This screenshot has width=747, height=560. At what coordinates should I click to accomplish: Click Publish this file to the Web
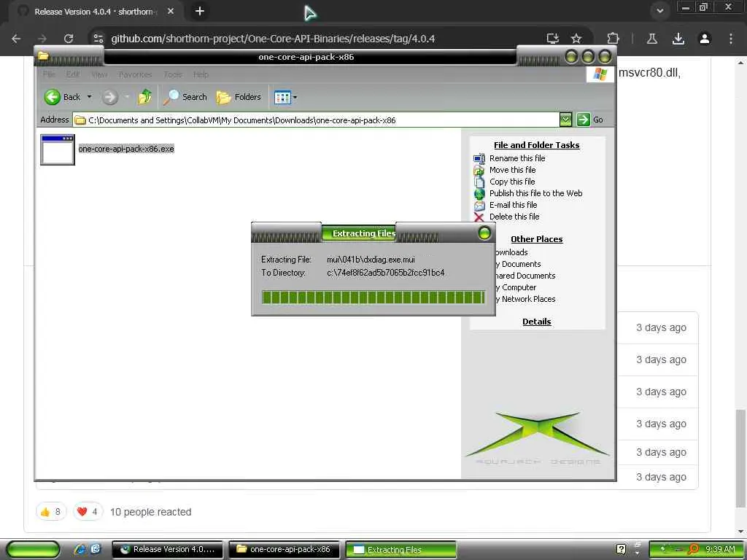coord(535,193)
